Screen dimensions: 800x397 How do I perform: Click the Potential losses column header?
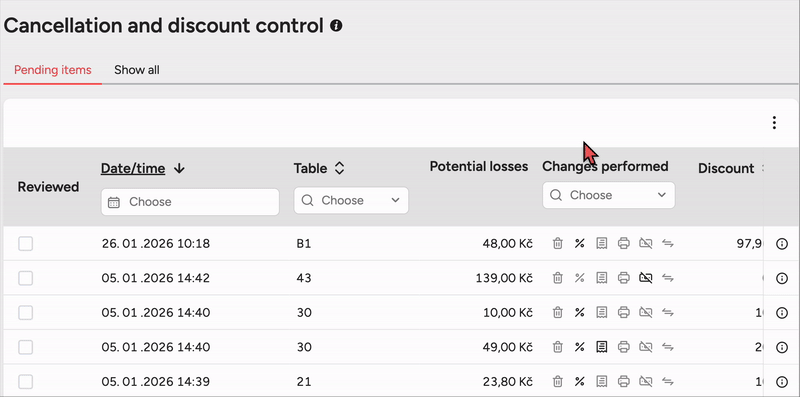pyautogui.click(x=479, y=166)
